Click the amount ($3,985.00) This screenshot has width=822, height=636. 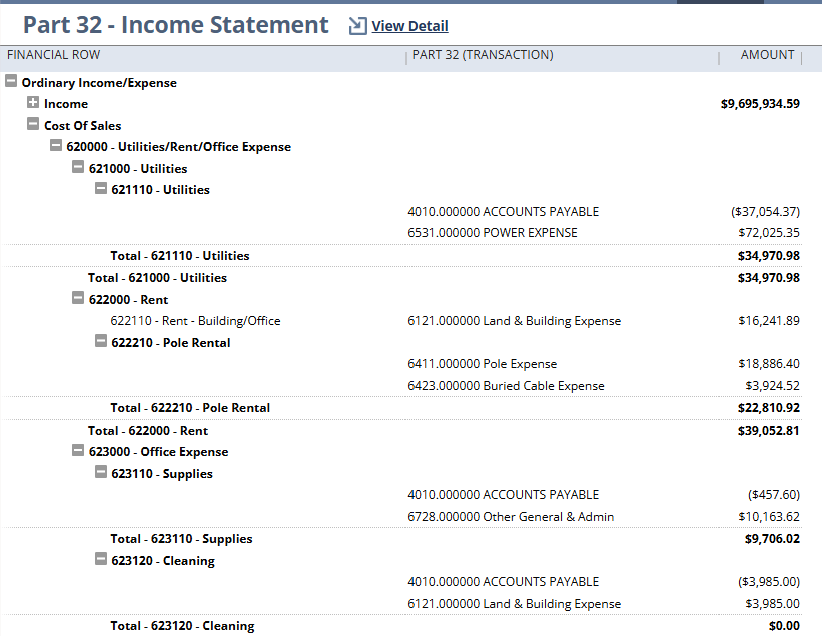click(x=769, y=582)
